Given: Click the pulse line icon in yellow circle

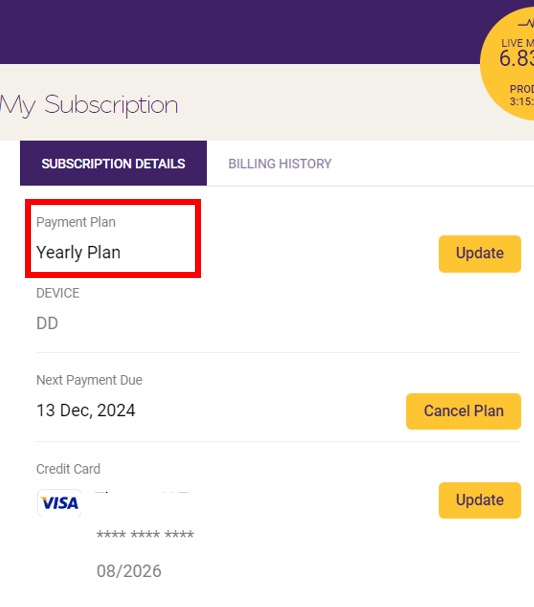Looking at the screenshot, I should (526, 24).
